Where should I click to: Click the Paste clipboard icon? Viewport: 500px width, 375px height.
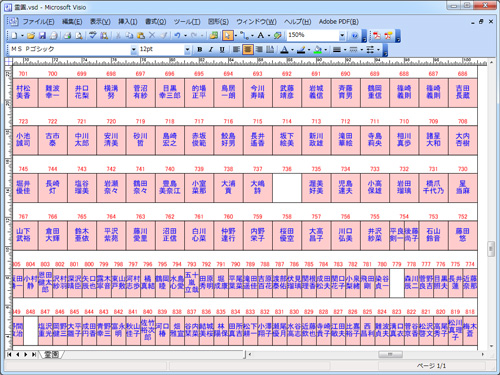pyautogui.click(x=141, y=35)
